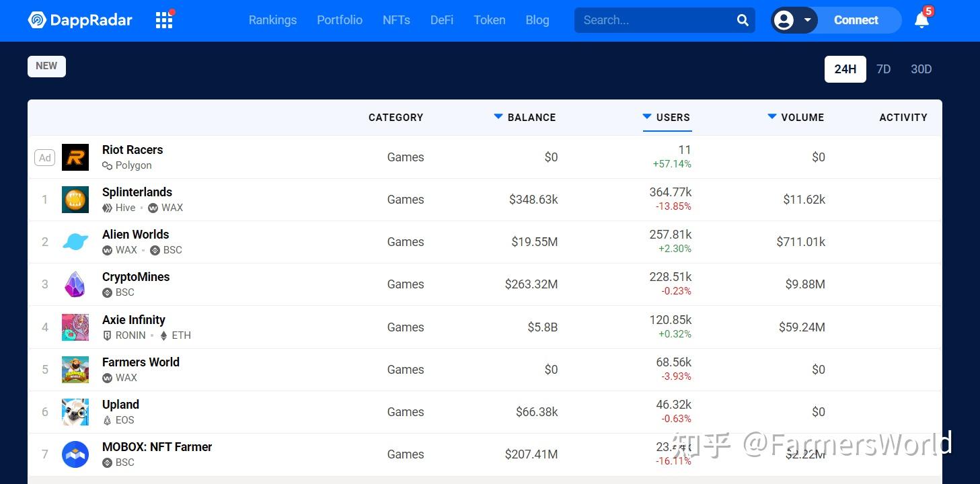Sort by the USERS column
This screenshot has height=484, width=980.
coord(667,117)
